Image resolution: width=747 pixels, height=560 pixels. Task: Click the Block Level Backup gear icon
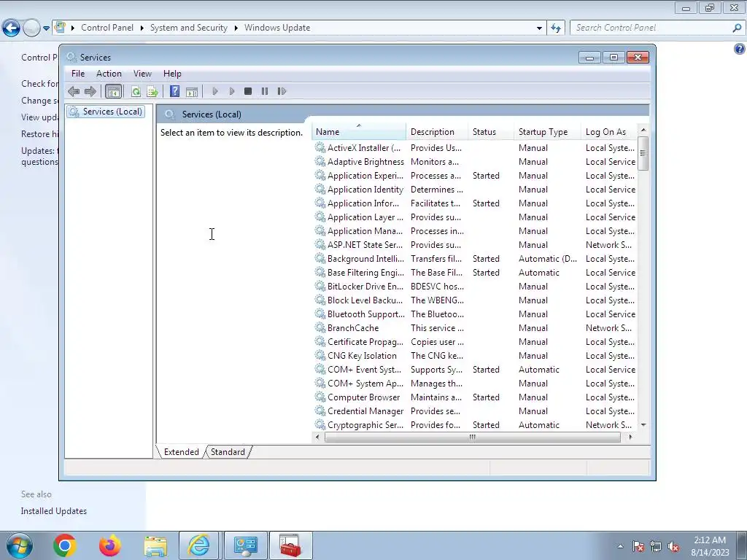click(320, 300)
